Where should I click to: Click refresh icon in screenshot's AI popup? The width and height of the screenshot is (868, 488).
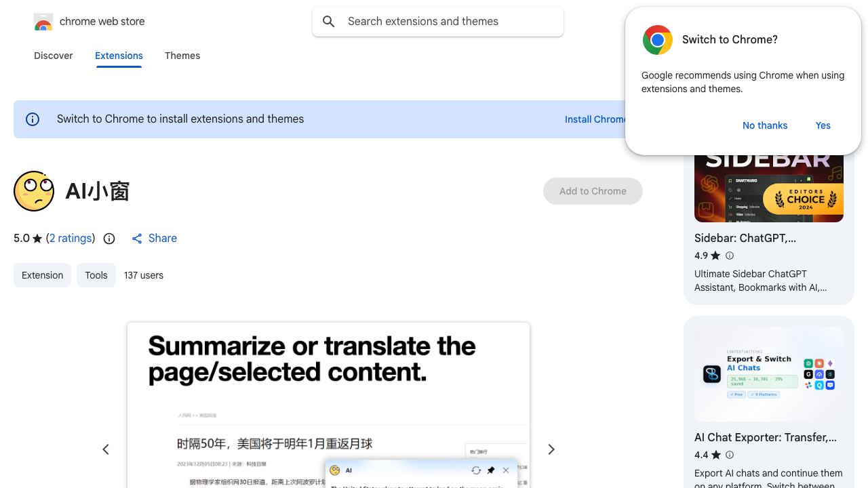pyautogui.click(x=476, y=470)
